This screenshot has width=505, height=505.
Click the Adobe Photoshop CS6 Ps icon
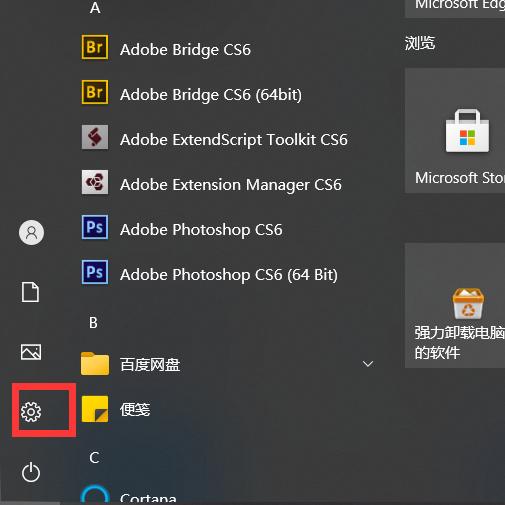(95, 227)
